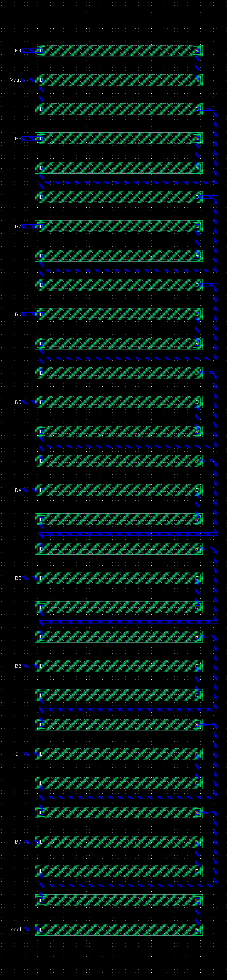Select the B6 pin label
Image resolution: width=227 pixels, height=980 pixels.
point(18,314)
